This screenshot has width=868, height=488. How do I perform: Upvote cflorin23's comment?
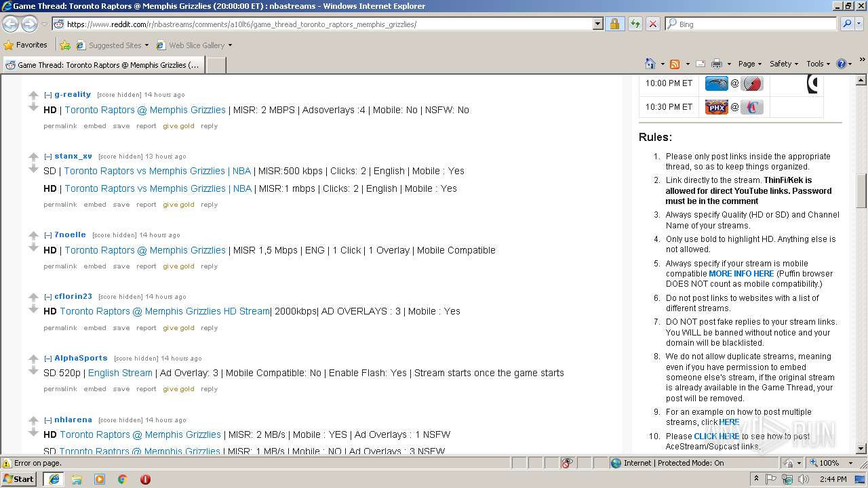[33, 298]
